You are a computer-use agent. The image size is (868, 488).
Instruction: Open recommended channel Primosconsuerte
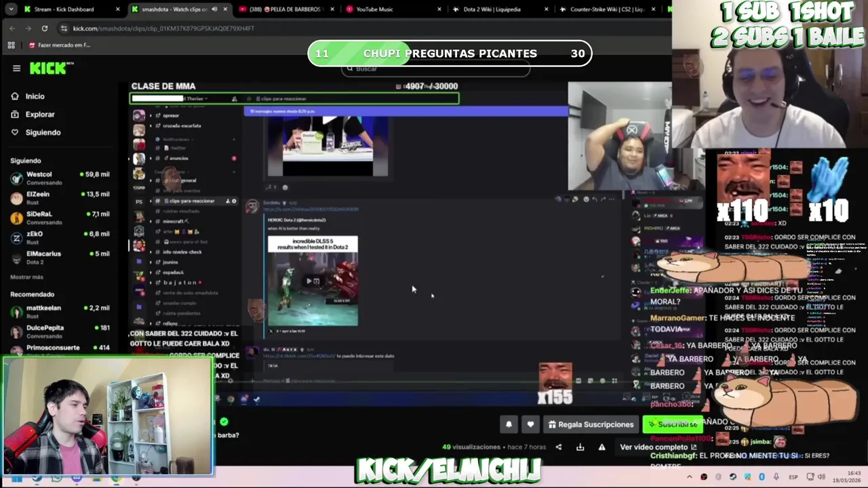[x=60, y=348]
